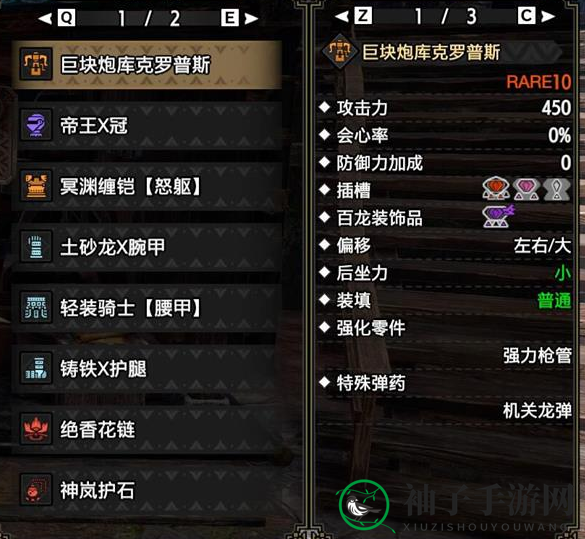
Task: Click the 强力枪管 custom mod entry
Action: [537, 355]
